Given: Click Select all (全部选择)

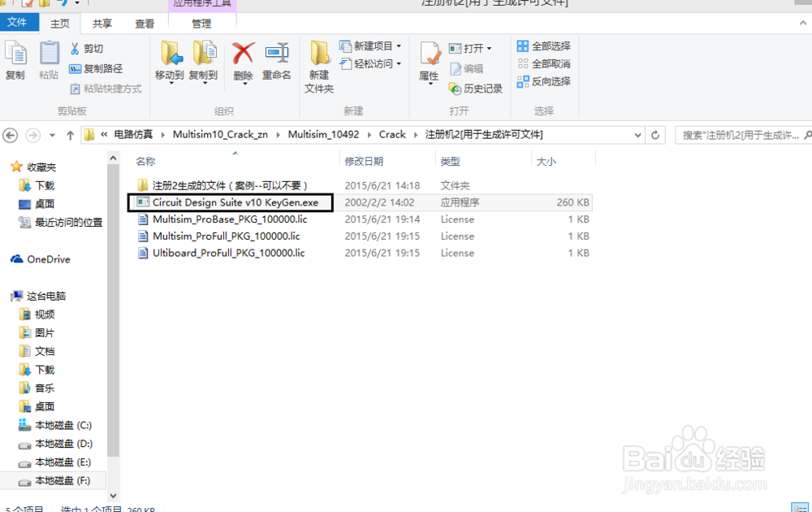Looking at the screenshot, I should click(544, 46).
